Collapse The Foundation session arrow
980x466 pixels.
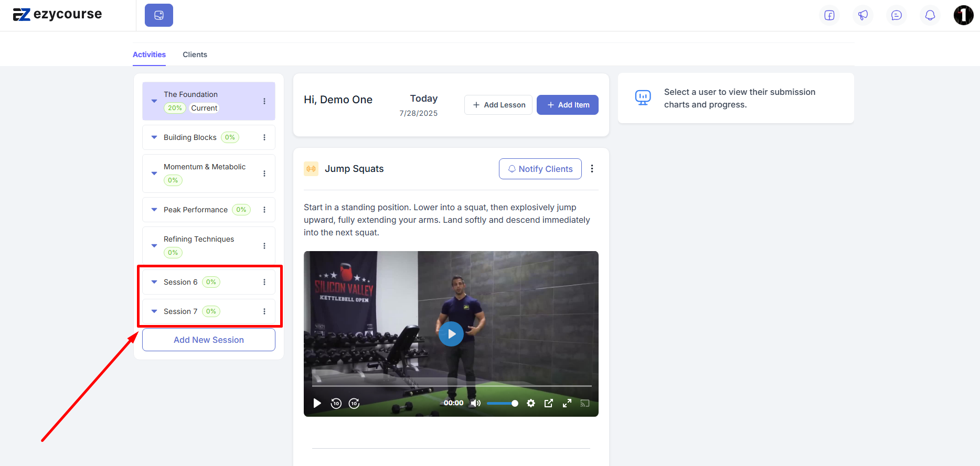pos(154,101)
